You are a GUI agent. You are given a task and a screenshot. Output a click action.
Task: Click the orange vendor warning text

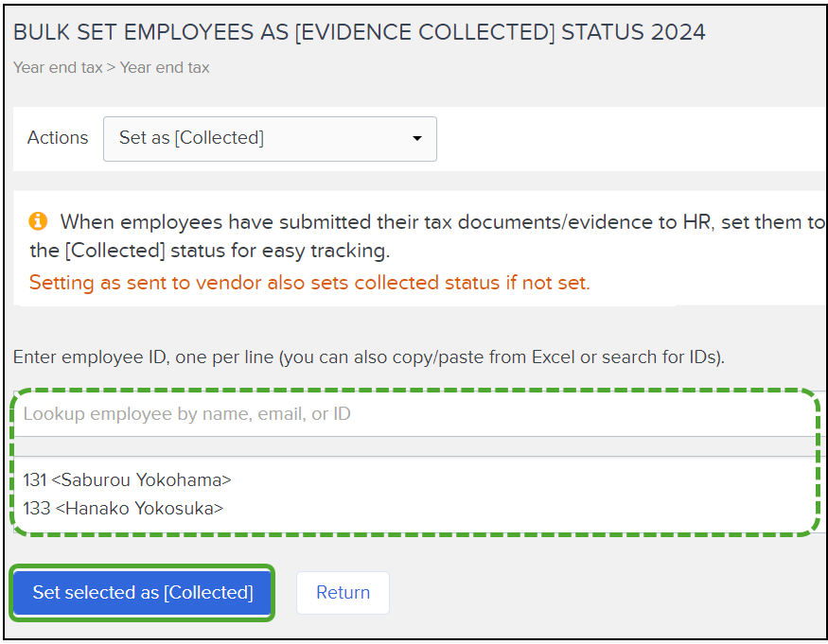[309, 283]
